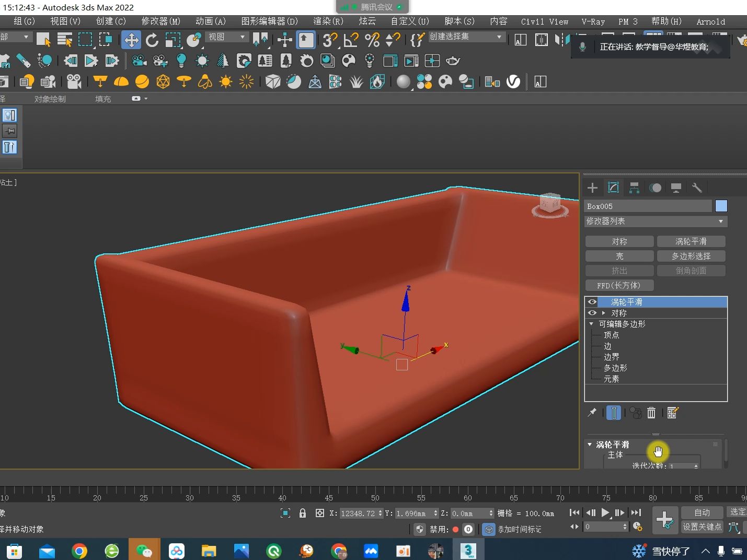Delete the modifier using the trash icon
747x560 pixels.
[x=651, y=413]
